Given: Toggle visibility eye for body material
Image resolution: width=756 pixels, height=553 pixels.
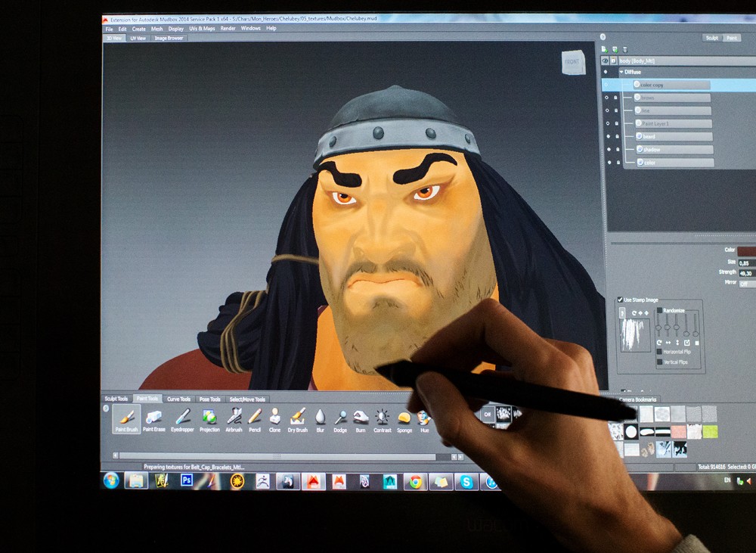Looking at the screenshot, I should [605, 61].
